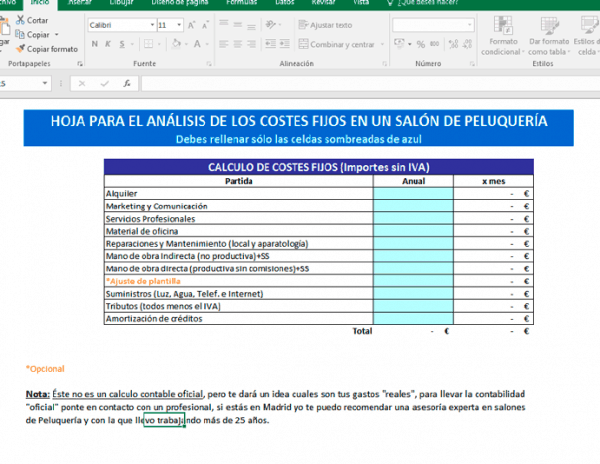Viewport: 600px width, 464px height.
Task: Open Número dialog launcher
Action: pos(472,63)
